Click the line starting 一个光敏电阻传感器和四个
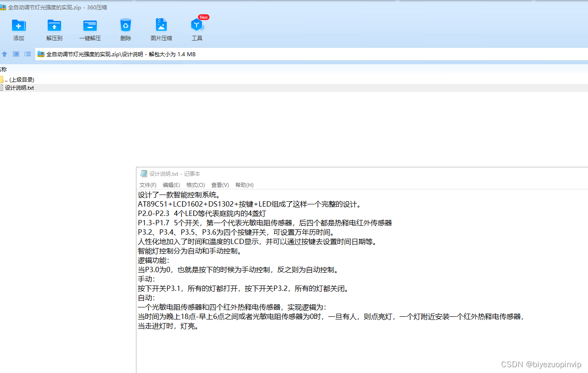This screenshot has width=588, height=373. point(232,307)
